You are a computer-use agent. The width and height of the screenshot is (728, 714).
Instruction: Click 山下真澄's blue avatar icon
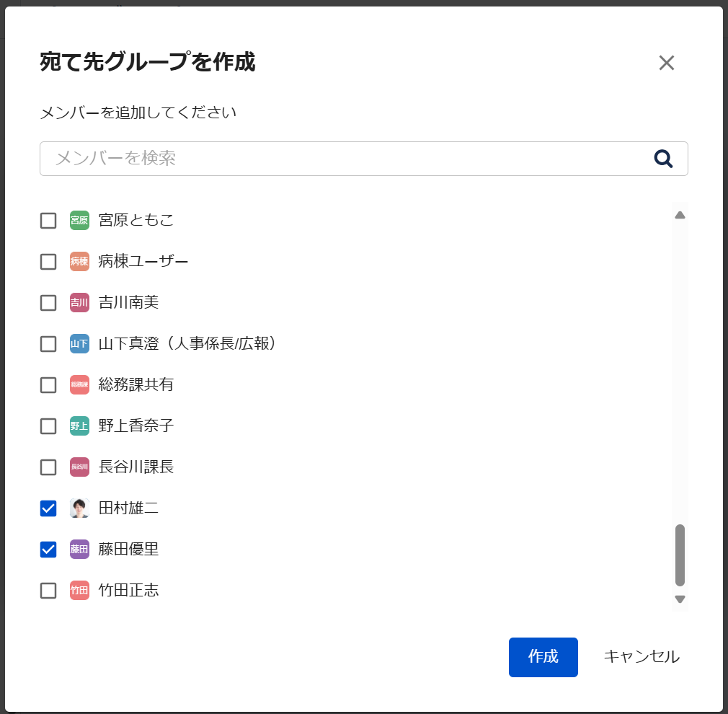[79, 344]
